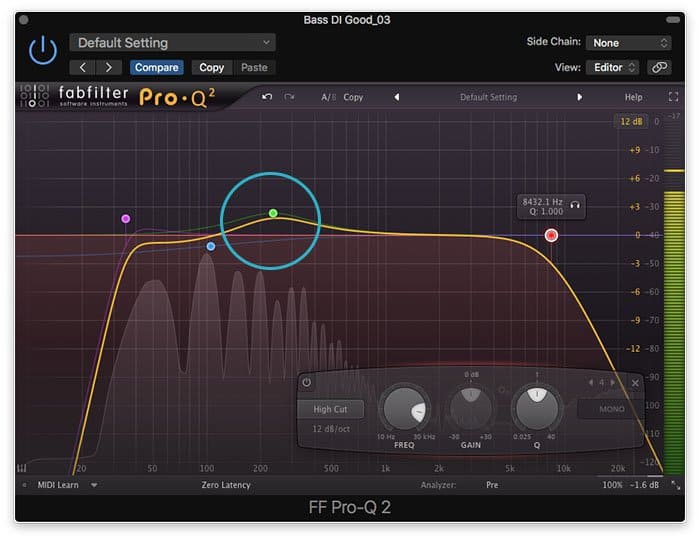Open the Help menu
Screen dimensions: 700x540
[x=633, y=97]
